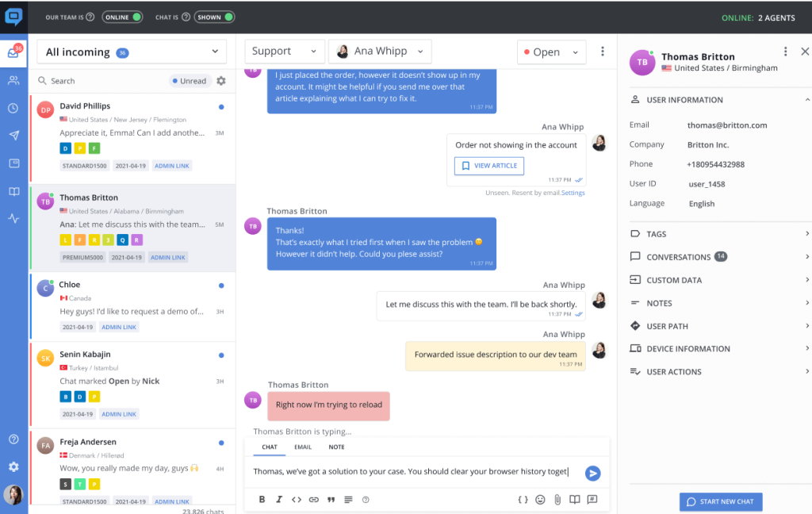Viewport: 812px width, 514px height.
Task: Open David Phillips Admin Link
Action: [172, 166]
